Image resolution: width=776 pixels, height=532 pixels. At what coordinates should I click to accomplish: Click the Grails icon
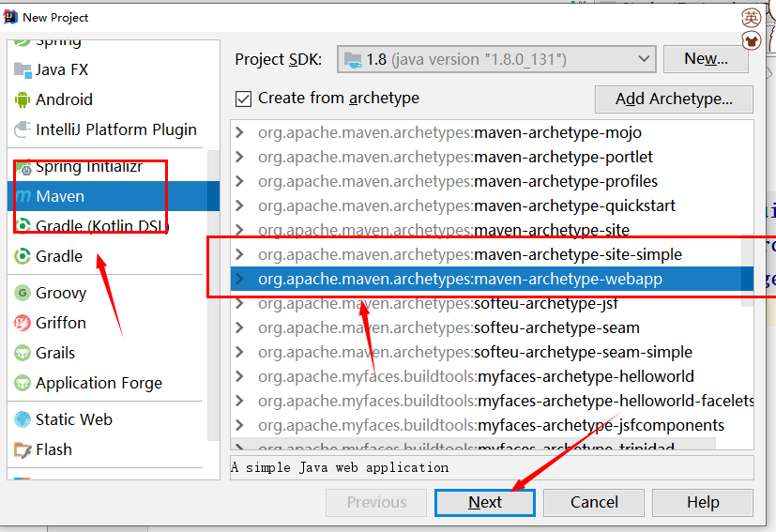tap(23, 353)
